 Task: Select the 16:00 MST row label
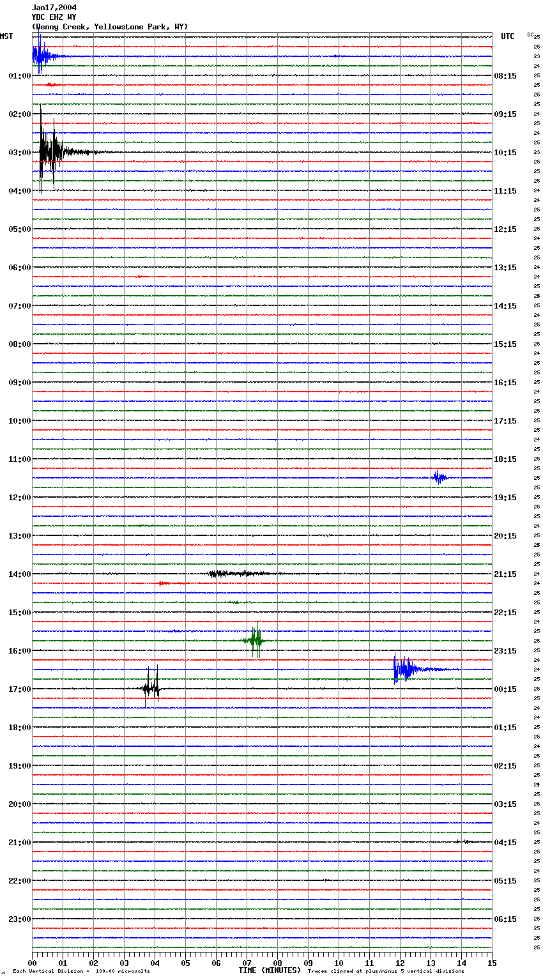[x=19, y=651]
